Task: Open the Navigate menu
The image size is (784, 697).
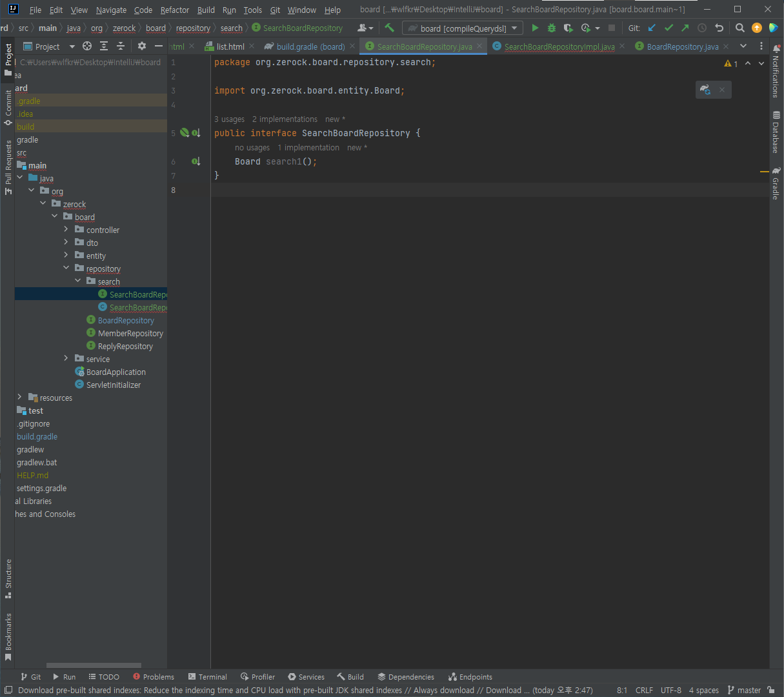Action: (x=111, y=10)
